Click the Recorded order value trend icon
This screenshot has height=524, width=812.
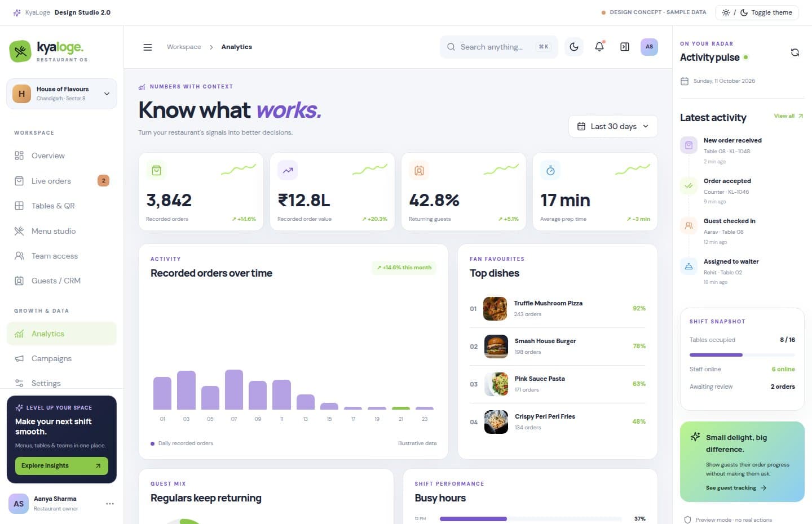[x=288, y=170]
